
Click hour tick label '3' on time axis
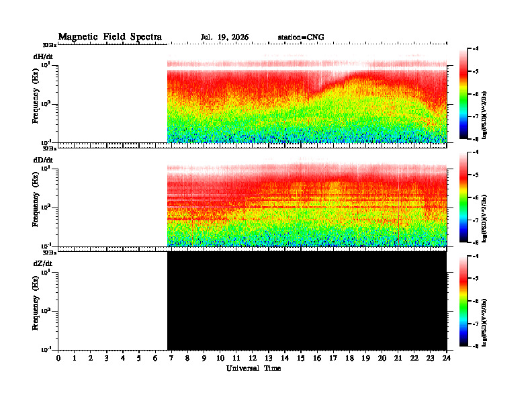(107, 359)
